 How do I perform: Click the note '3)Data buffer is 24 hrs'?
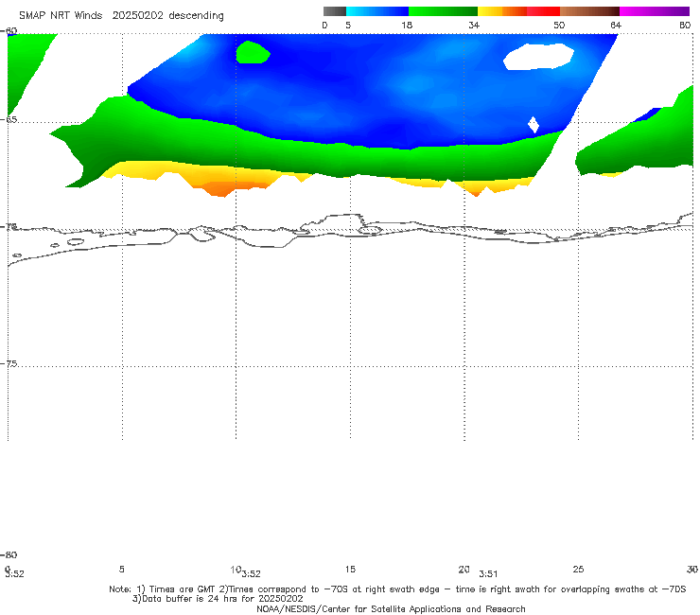218,599
